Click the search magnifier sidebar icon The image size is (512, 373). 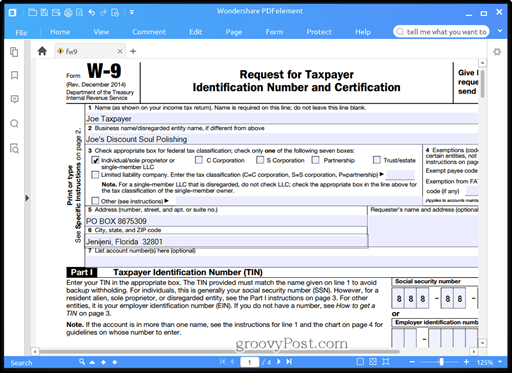[x=14, y=124]
